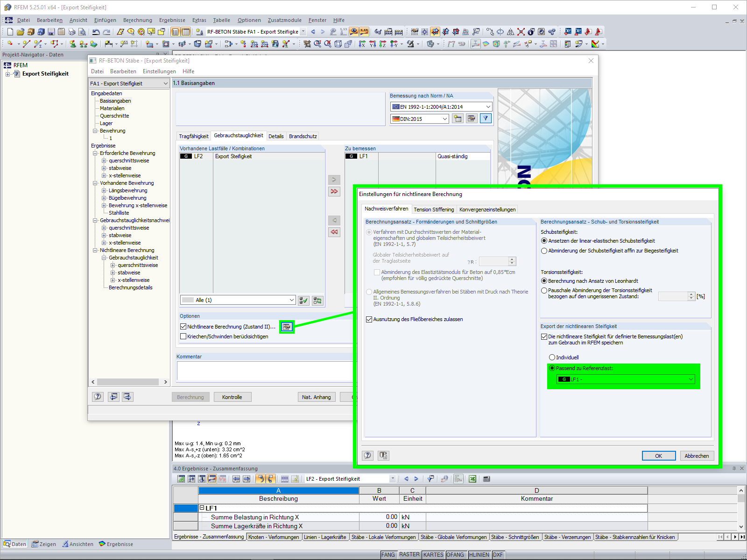Click the Kontrolle button

tap(233, 397)
